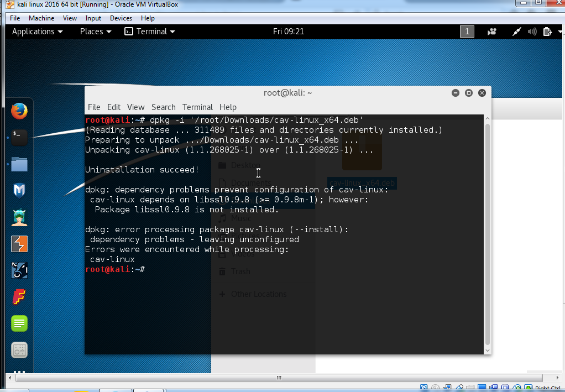Click the empty root@kali prompt on last line

115,269
